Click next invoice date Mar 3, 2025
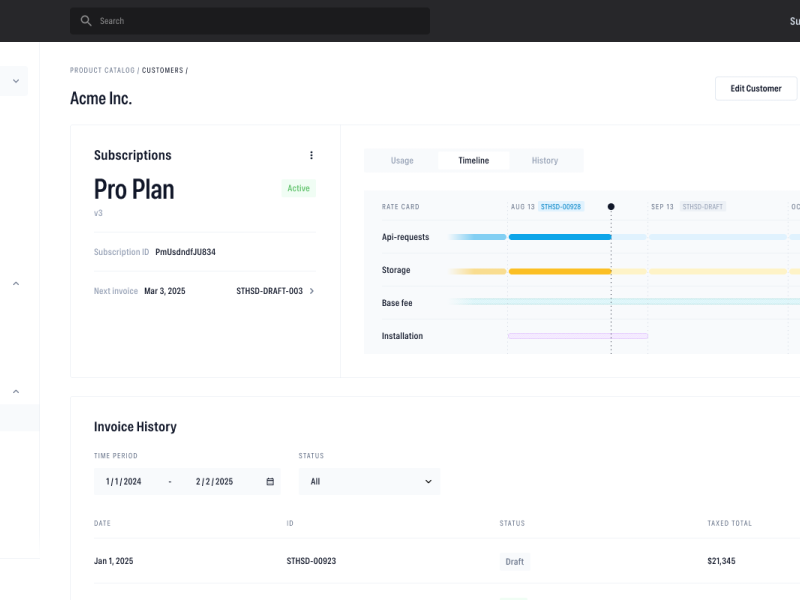This screenshot has height=600, width=800. 165,291
